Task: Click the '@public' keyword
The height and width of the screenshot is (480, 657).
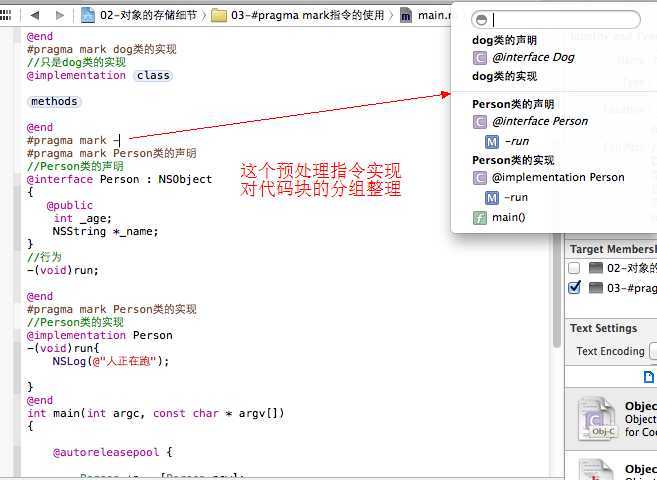Action: pyautogui.click(x=70, y=205)
